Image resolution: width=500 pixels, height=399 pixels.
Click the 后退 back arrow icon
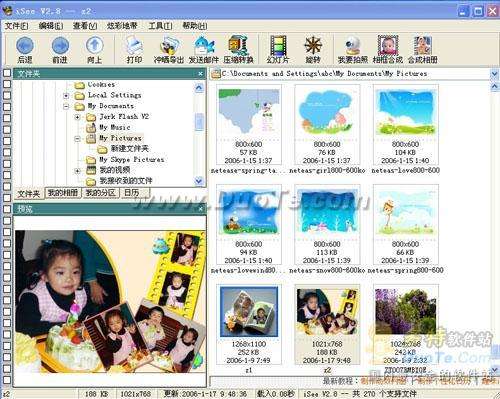point(25,46)
